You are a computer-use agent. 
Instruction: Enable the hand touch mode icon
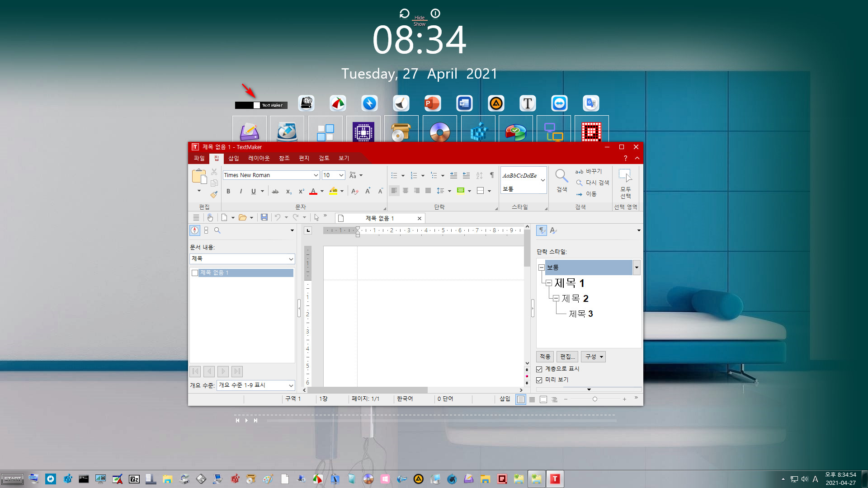click(x=210, y=217)
